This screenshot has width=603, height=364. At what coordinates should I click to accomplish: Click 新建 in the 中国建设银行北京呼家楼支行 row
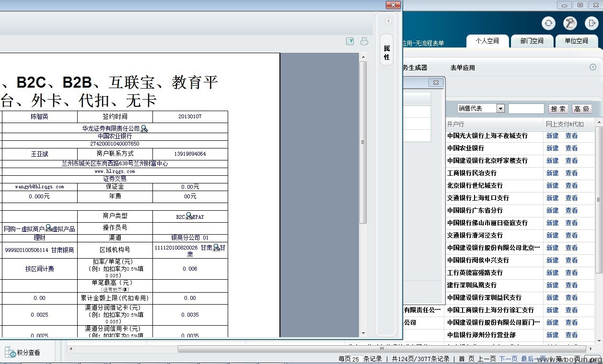pyautogui.click(x=552, y=160)
